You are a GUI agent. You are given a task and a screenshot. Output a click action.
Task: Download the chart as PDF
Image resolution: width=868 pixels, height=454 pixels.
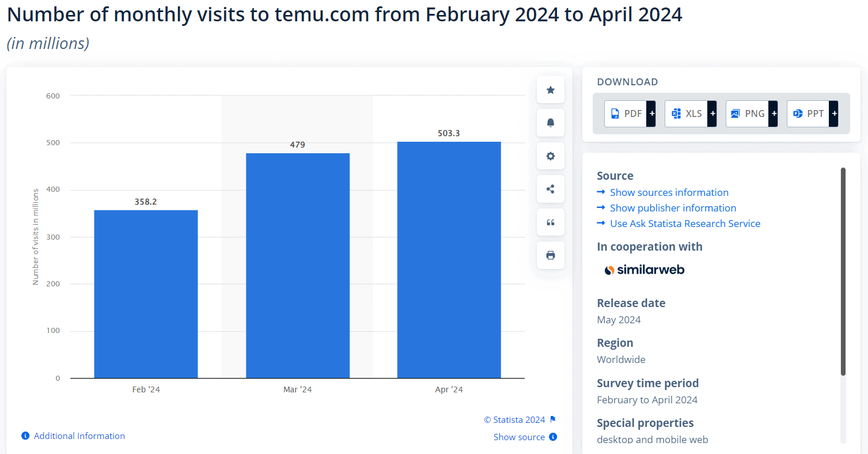627,113
